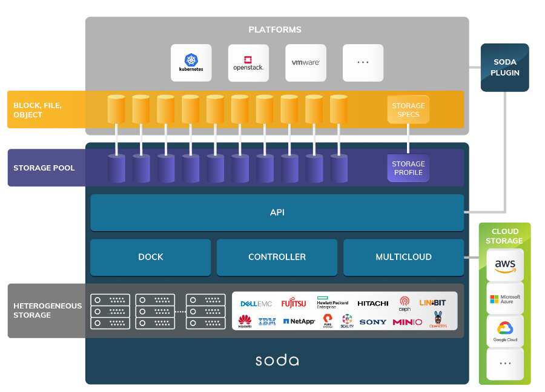Image resolution: width=545 pixels, height=392 pixels.
Task: Click the Kubernetes platform icon
Action: (191, 63)
